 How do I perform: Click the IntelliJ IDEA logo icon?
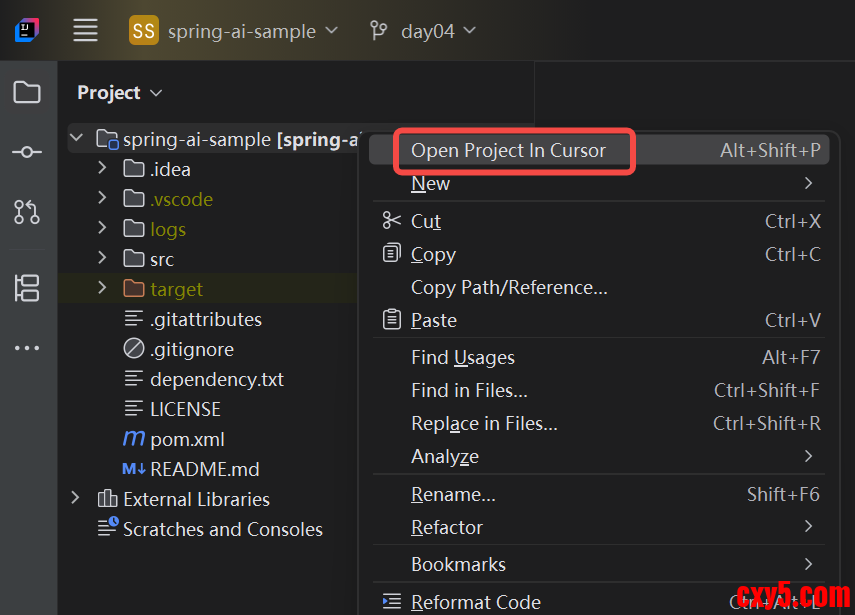[x=27, y=31]
